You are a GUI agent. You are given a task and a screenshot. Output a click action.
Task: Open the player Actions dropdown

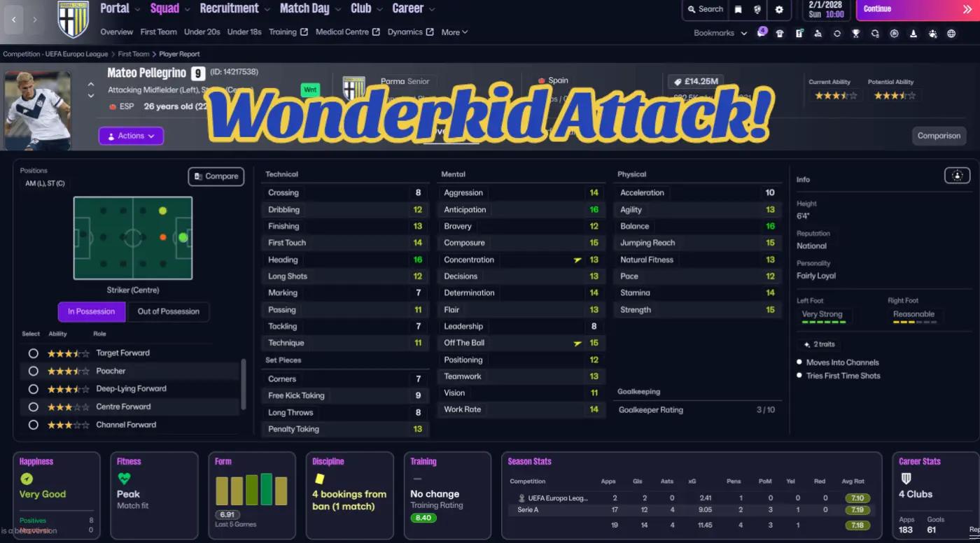131,136
